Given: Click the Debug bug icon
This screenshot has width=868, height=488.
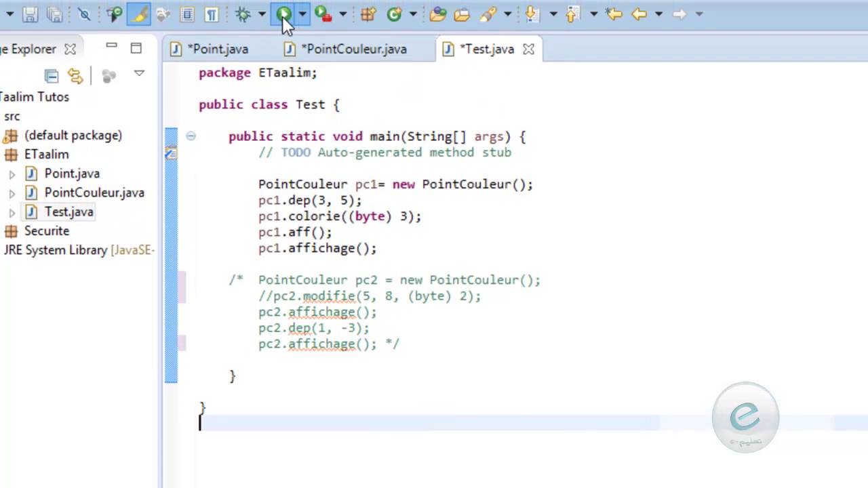Looking at the screenshot, I should tap(243, 14).
